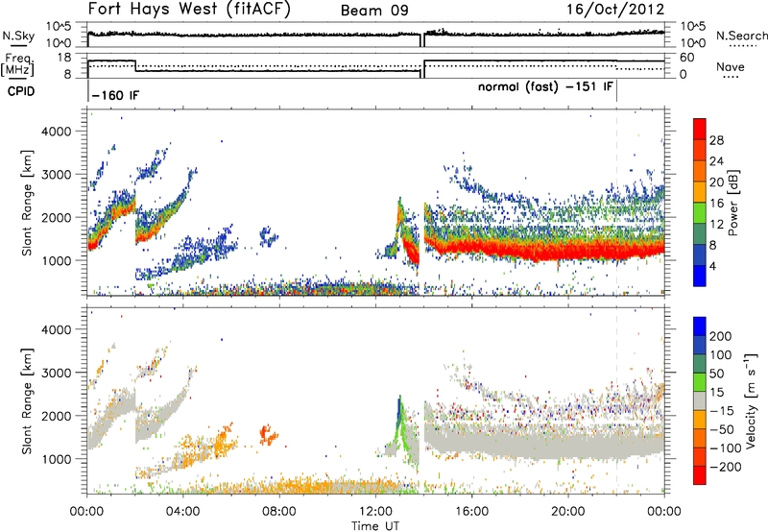Click the date '16/Oct/2012'
The height and width of the screenshot is (532, 768).
[615, 10]
